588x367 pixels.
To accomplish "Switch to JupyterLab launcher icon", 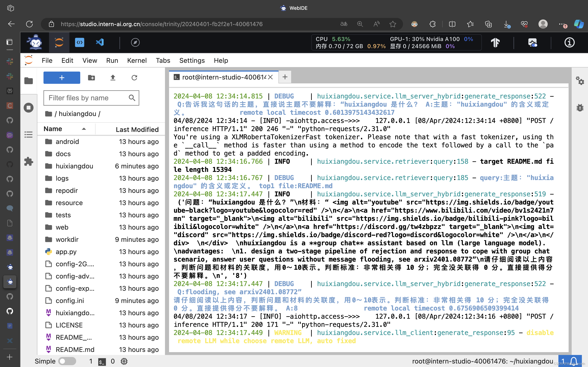I will point(59,42).
